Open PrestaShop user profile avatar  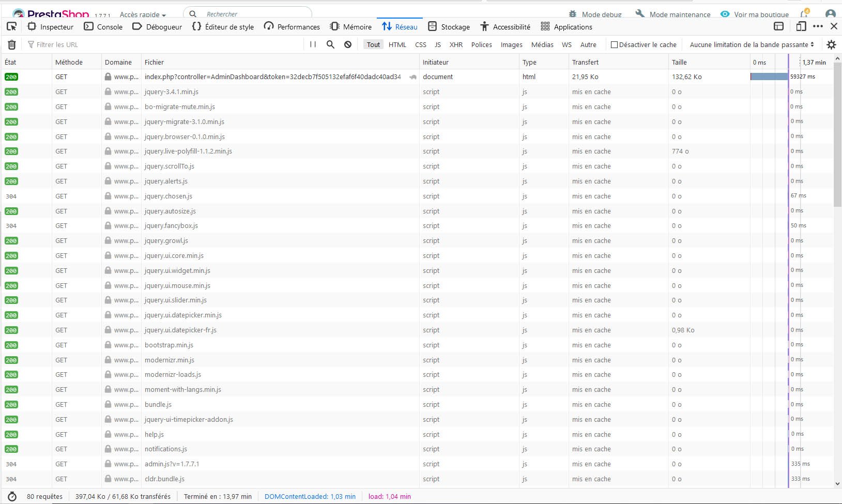[x=831, y=14]
